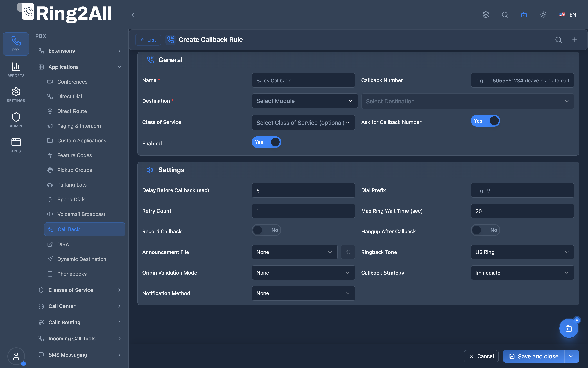This screenshot has height=368, width=588.
Task: Click the top bar search magnifier
Action: click(x=505, y=15)
